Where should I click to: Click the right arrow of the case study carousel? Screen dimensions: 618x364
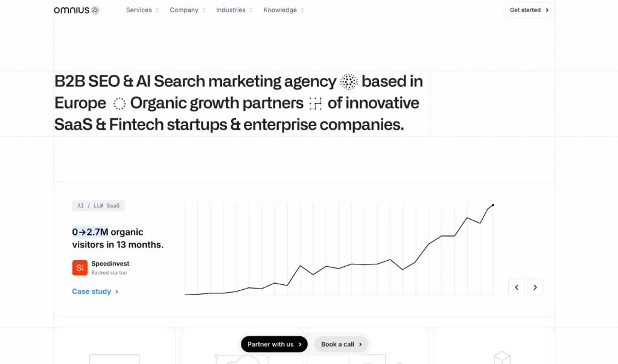click(535, 287)
